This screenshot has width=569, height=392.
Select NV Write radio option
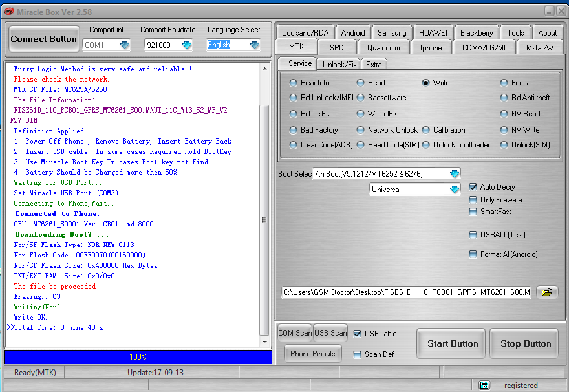coord(504,130)
